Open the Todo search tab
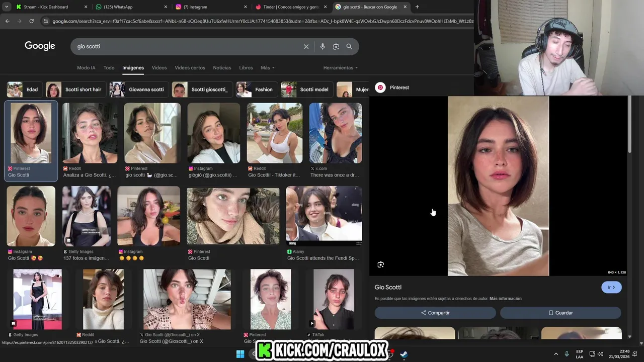The width and height of the screenshot is (644, 362). point(109,68)
